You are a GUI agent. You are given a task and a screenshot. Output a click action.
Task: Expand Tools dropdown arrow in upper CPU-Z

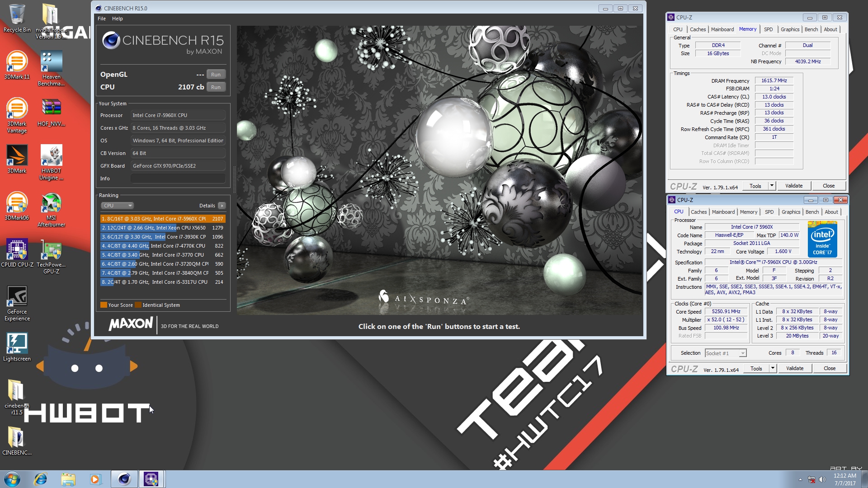click(x=772, y=186)
